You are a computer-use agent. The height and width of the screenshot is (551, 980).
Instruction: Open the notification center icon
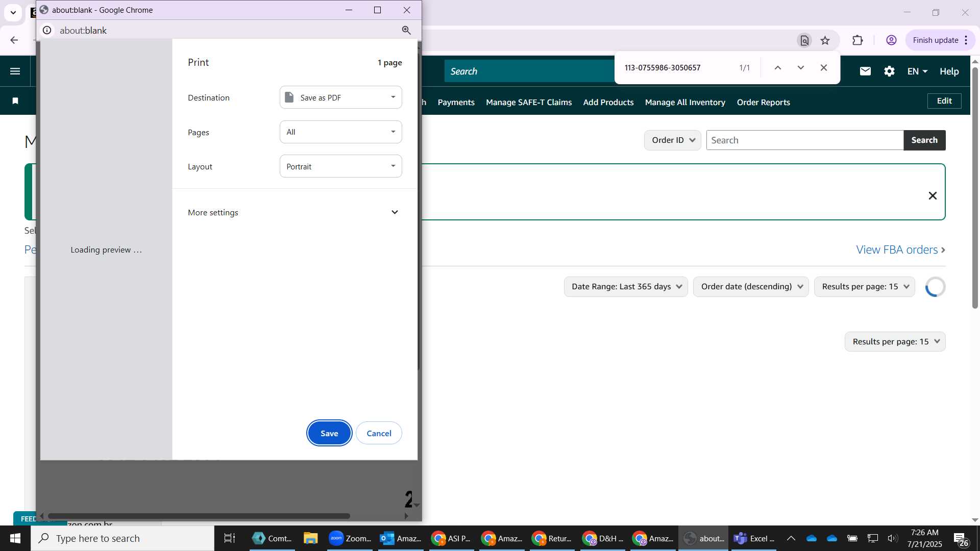961,539
